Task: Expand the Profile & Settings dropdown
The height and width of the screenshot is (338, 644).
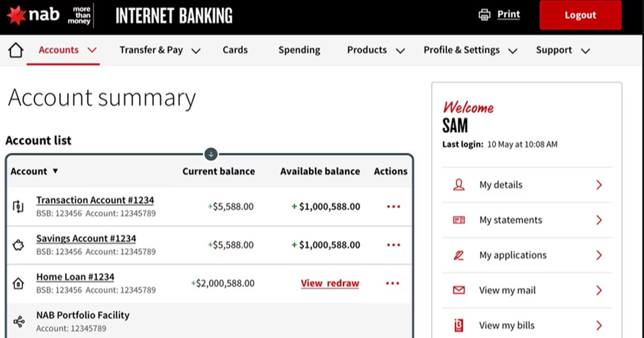Action: pyautogui.click(x=513, y=50)
